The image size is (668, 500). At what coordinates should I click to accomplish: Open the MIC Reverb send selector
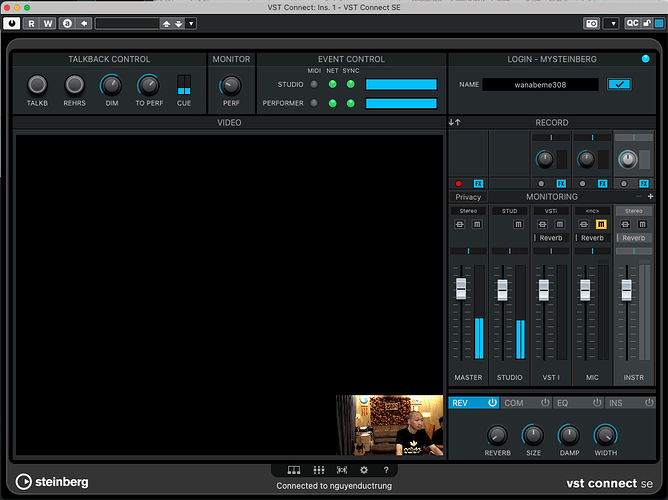[x=592, y=238]
